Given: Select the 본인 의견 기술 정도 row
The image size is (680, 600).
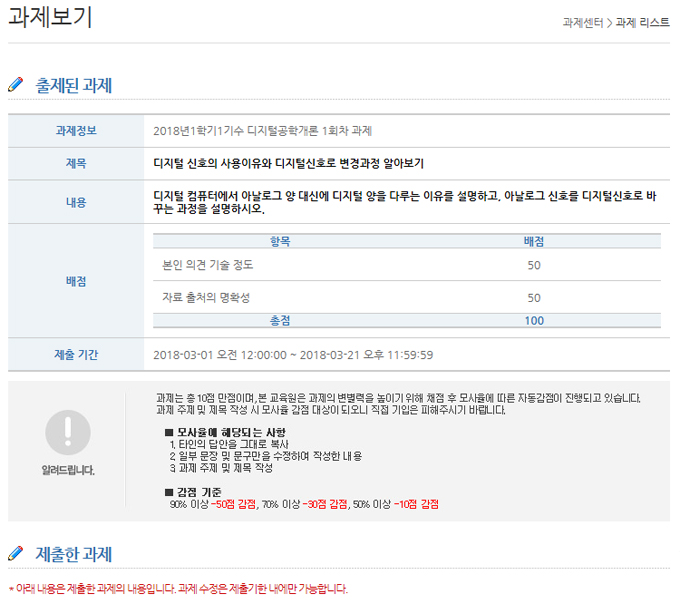Looking at the screenshot, I should [208, 265].
